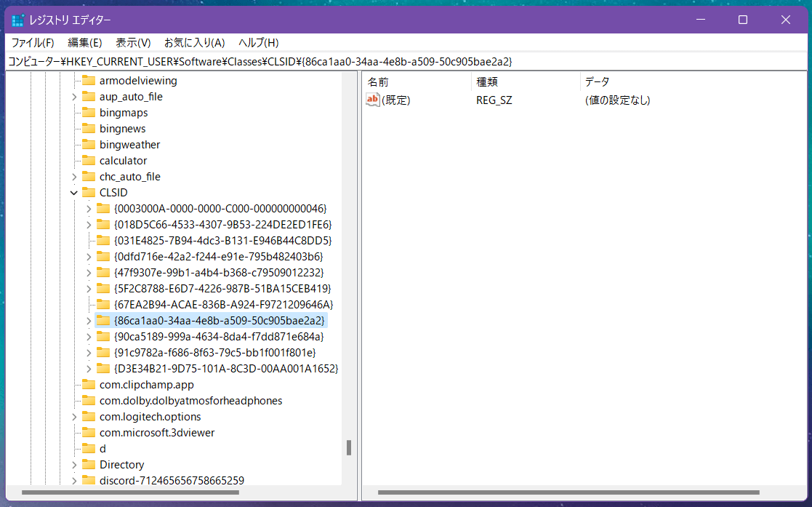Open the ファイル(F) menu
The height and width of the screenshot is (507, 812).
tap(33, 43)
